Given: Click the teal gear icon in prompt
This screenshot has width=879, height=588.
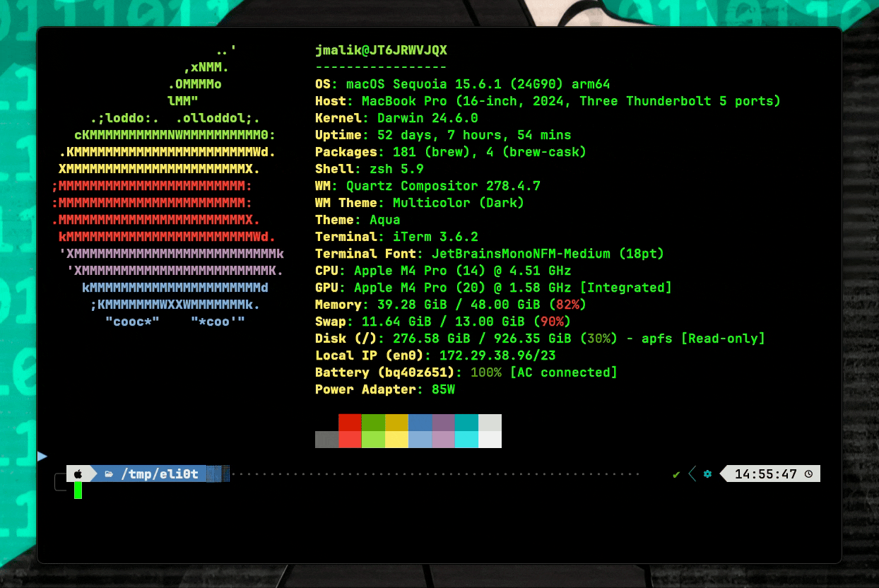Looking at the screenshot, I should pyautogui.click(x=707, y=474).
